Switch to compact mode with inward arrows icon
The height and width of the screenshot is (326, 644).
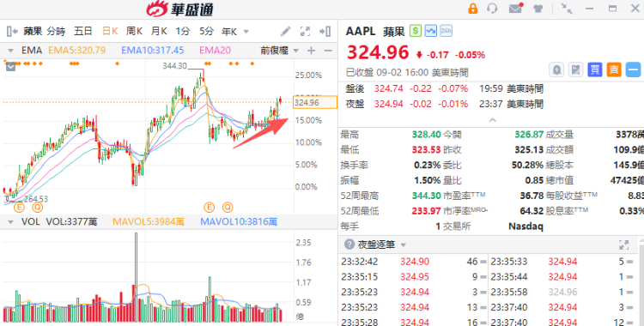(567, 9)
